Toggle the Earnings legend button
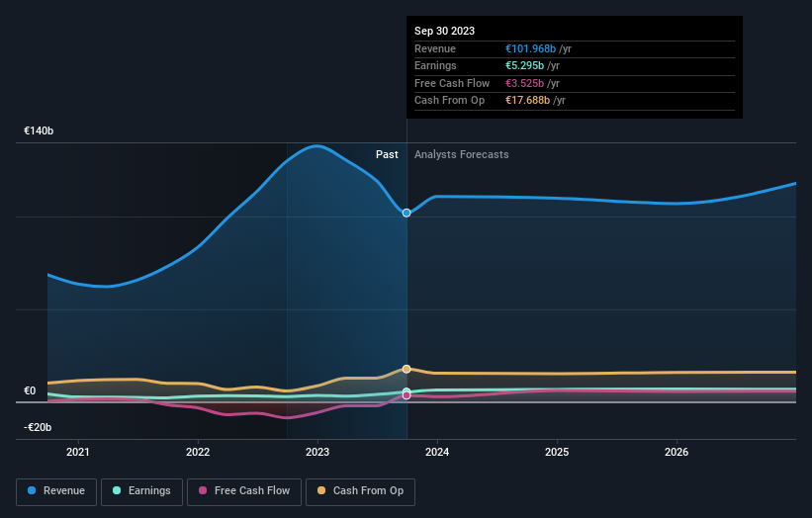812x518 pixels. pyautogui.click(x=141, y=491)
